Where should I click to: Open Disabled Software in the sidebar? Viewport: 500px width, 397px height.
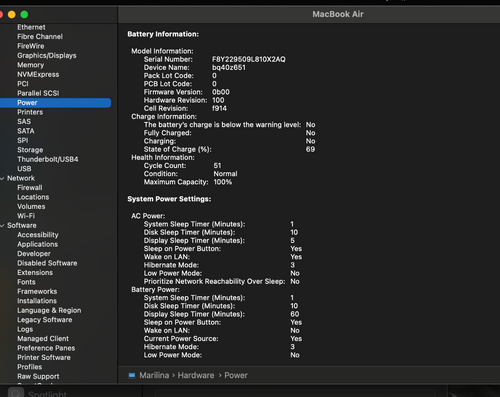[47, 263]
